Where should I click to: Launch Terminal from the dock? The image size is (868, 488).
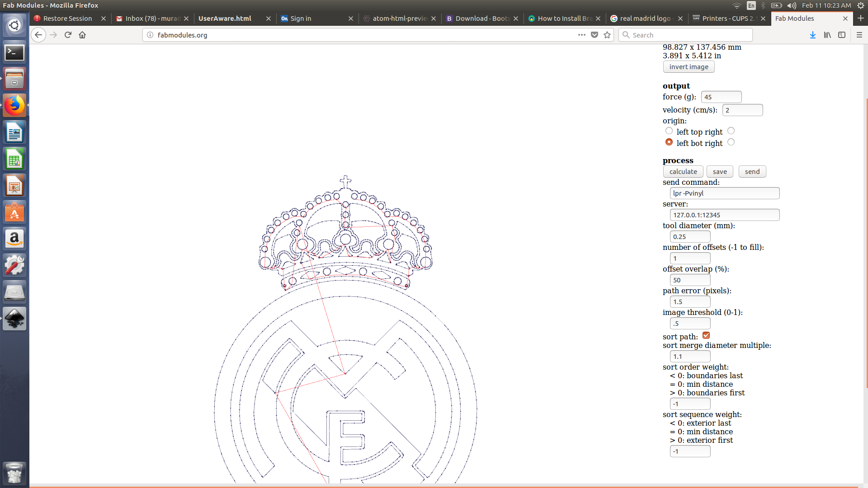click(14, 53)
